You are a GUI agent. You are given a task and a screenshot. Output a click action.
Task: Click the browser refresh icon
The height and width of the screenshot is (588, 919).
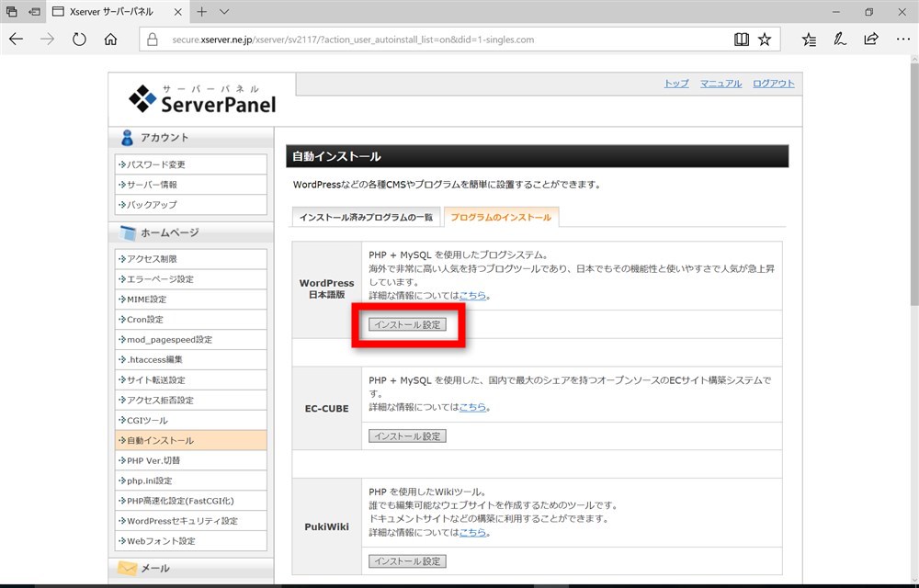pos(79,40)
